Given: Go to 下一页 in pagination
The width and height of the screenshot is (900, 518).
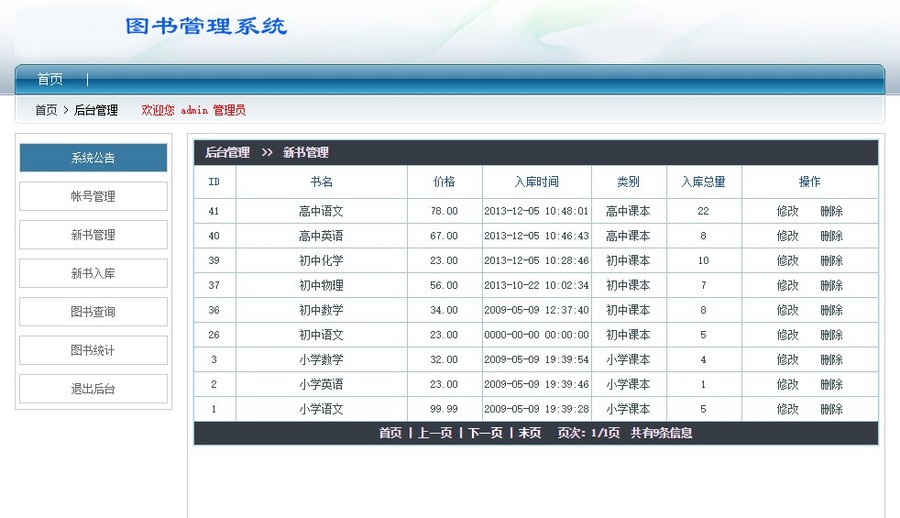Looking at the screenshot, I should tap(485, 433).
